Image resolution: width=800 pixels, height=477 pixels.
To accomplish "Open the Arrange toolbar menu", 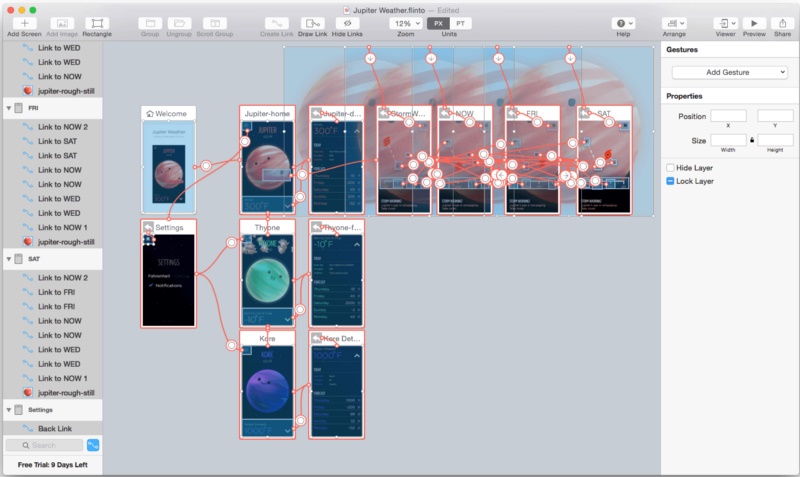I will coord(674,22).
